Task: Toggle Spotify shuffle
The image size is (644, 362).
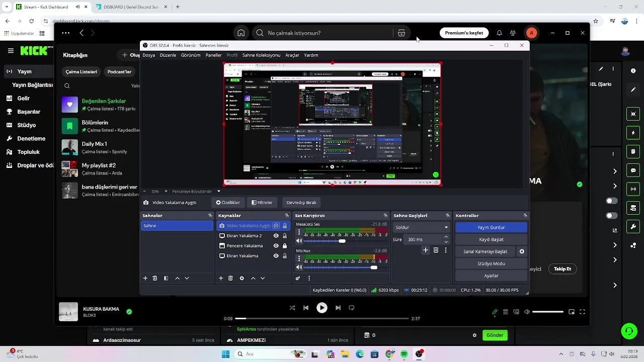Action: click(292, 308)
